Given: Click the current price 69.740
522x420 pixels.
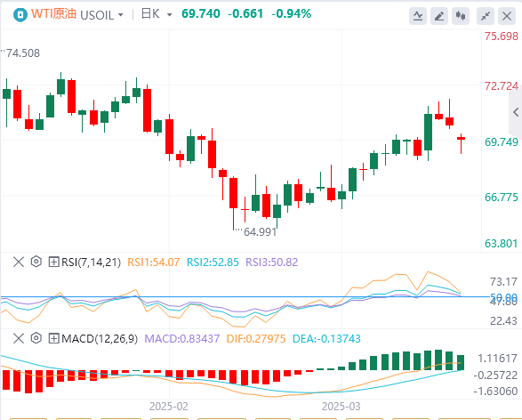Looking at the screenshot, I should click(201, 13).
